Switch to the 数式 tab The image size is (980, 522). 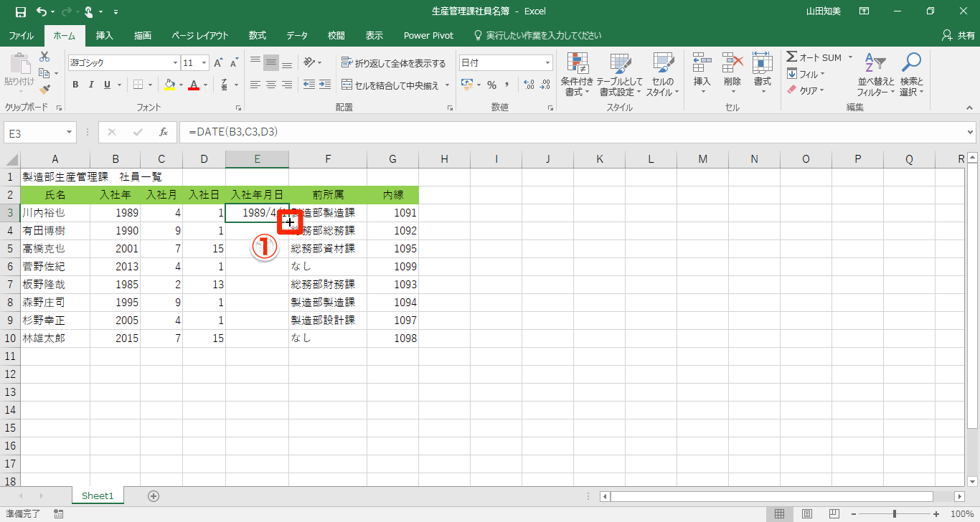click(258, 35)
